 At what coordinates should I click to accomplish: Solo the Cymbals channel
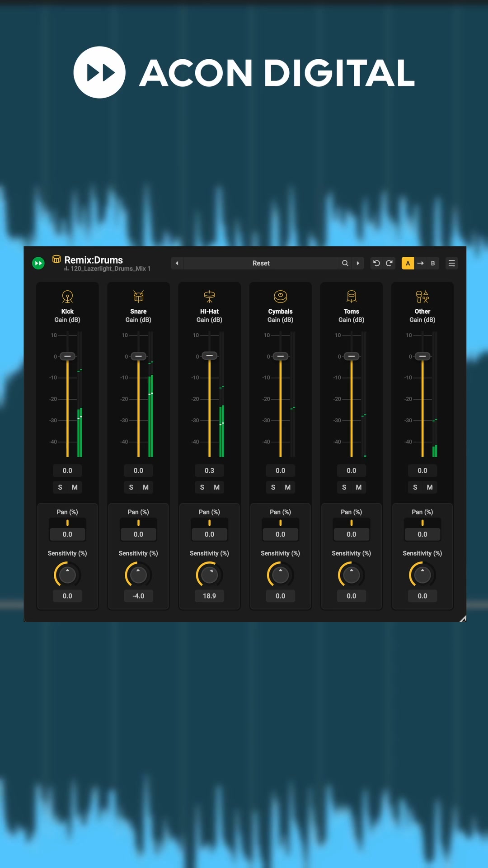tap(273, 487)
